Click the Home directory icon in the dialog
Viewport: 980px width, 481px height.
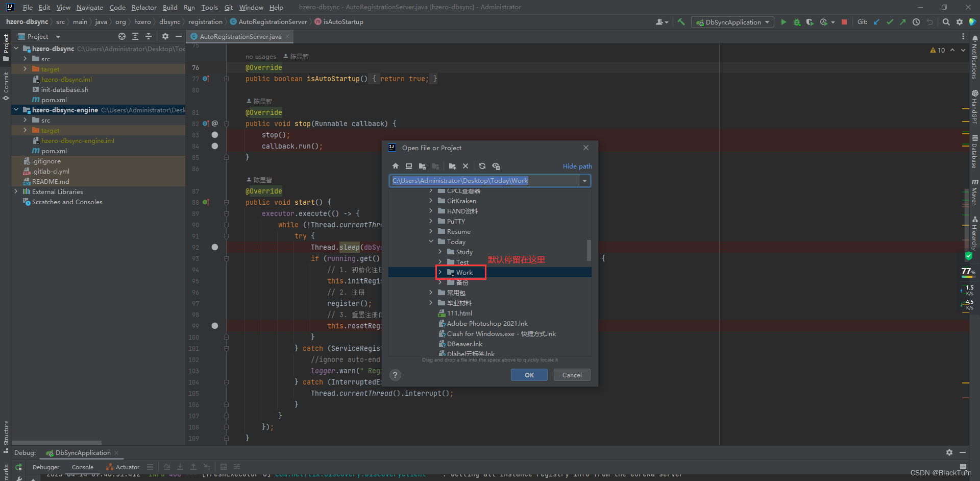[396, 166]
